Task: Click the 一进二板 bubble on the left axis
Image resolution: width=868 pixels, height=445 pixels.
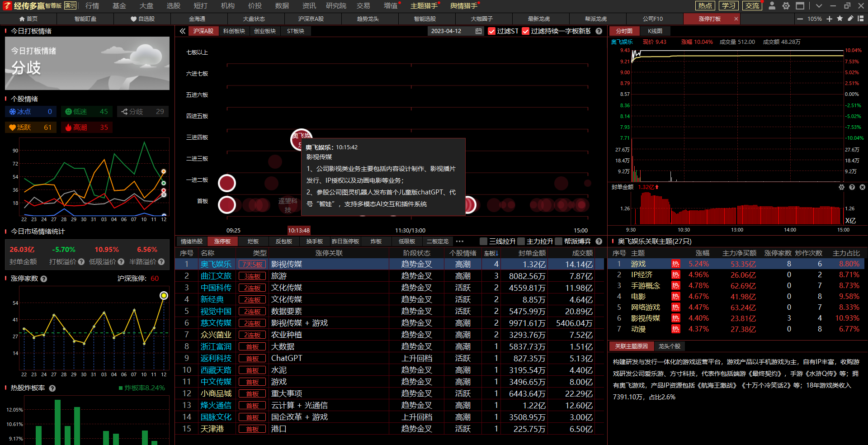Action: [x=227, y=183]
